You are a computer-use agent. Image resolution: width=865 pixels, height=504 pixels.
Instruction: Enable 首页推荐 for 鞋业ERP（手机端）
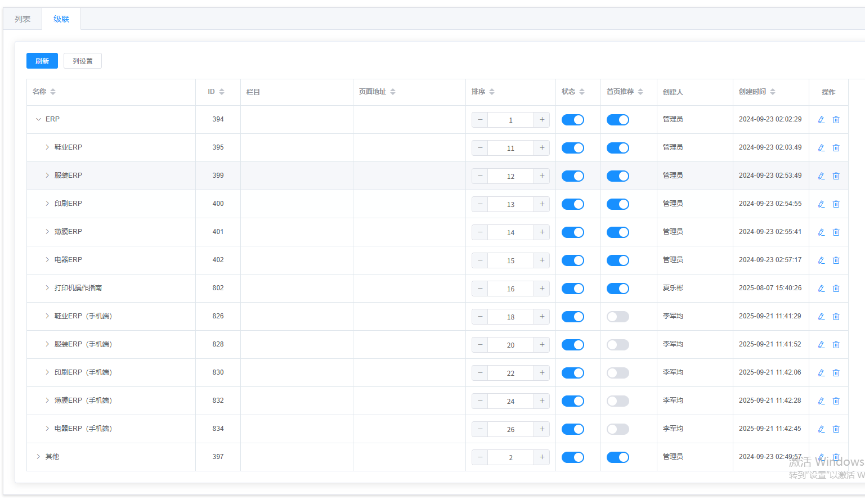617,317
